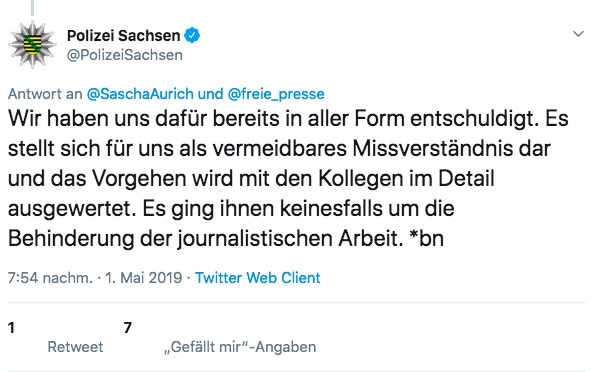595x372 pixels.
Task: Click the retweet count number 1
Action: [x=11, y=328]
